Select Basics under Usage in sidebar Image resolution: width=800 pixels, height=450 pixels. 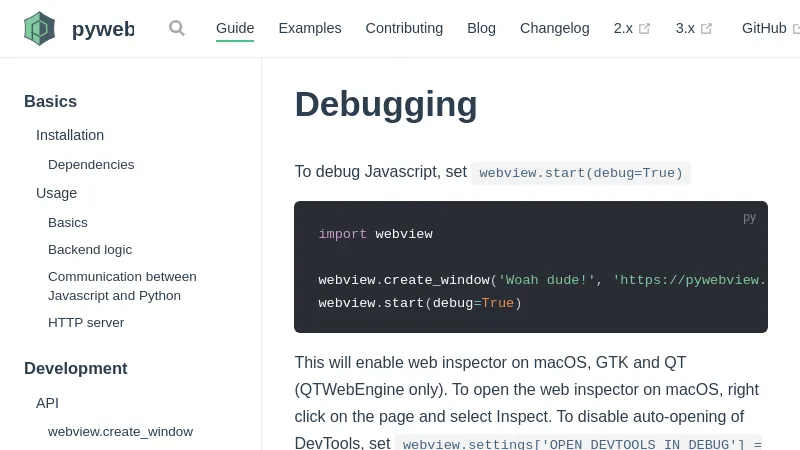point(68,222)
